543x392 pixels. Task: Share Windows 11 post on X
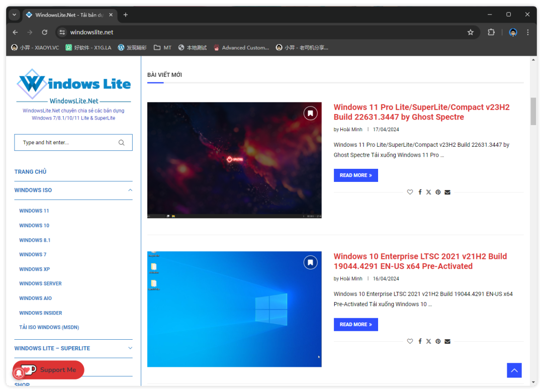coord(428,192)
